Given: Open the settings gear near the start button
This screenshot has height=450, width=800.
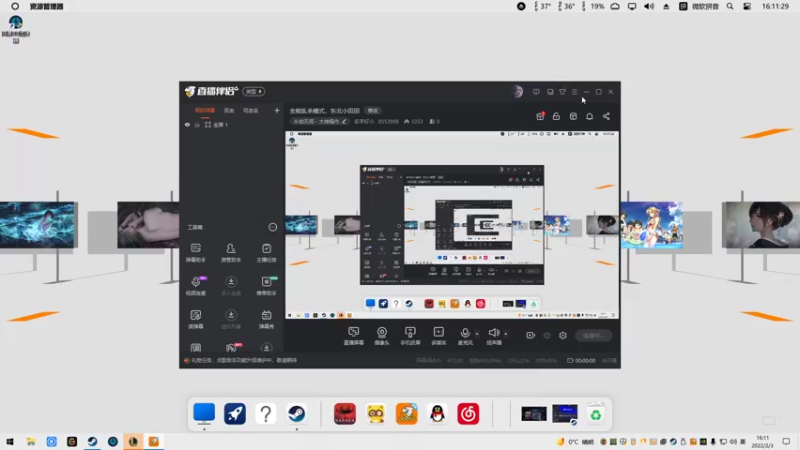Looking at the screenshot, I should coord(563,335).
